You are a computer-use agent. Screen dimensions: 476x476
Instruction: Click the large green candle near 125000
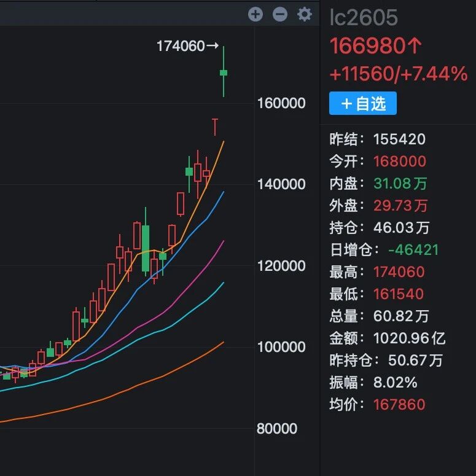[146, 248]
